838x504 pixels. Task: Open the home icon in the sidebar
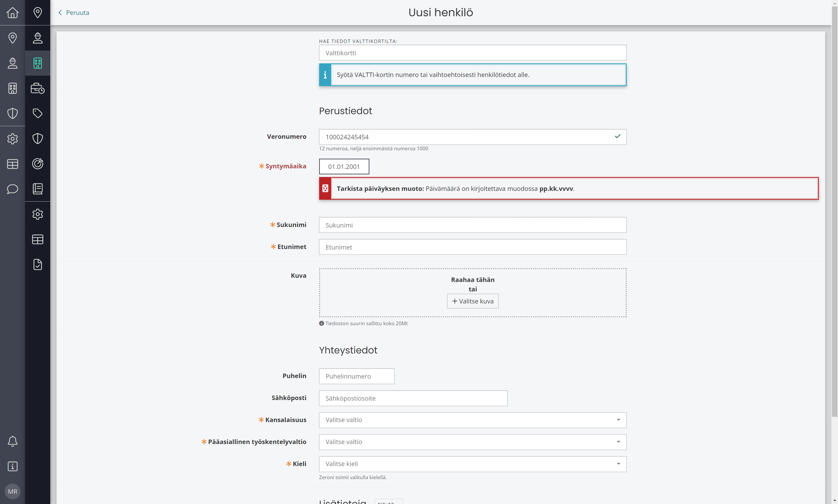coord(13,13)
